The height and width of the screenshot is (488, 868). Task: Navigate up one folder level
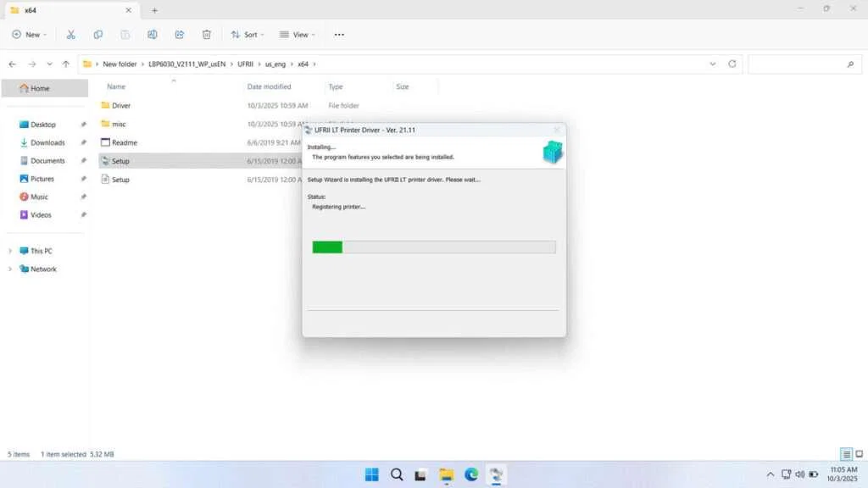tap(66, 64)
